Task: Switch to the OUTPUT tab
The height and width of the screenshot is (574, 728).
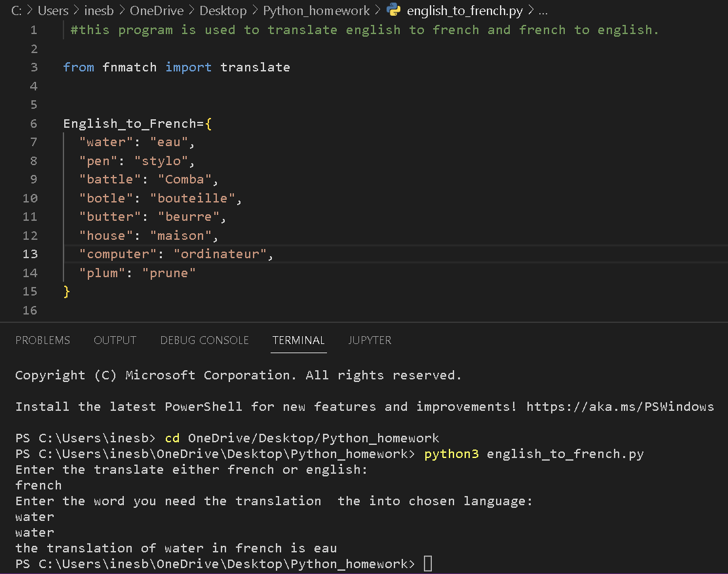Action: click(x=115, y=340)
